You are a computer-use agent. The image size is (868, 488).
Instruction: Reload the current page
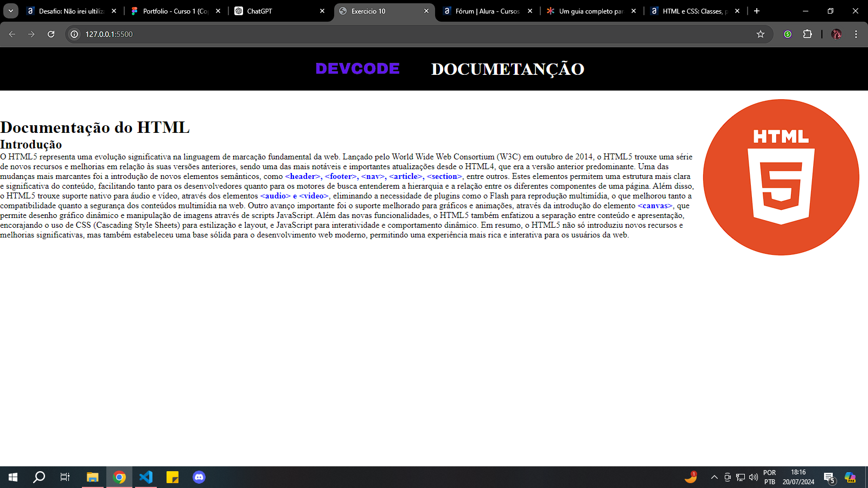(51, 34)
